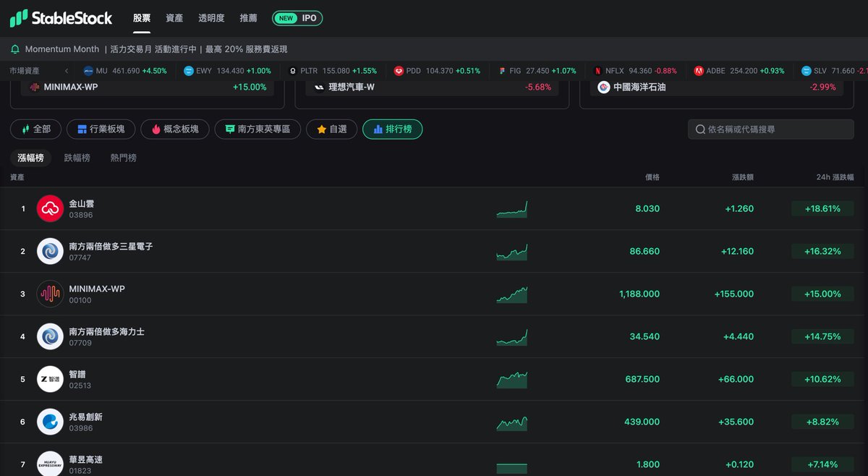This screenshot has width=868, height=476.
Task: Open the 行業板塊 sector filter
Action: 100,129
